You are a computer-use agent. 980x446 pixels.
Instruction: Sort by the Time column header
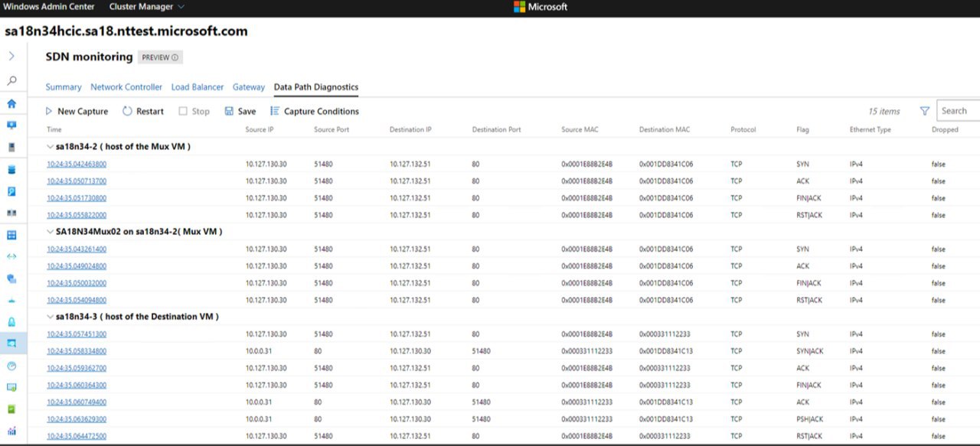coord(54,130)
